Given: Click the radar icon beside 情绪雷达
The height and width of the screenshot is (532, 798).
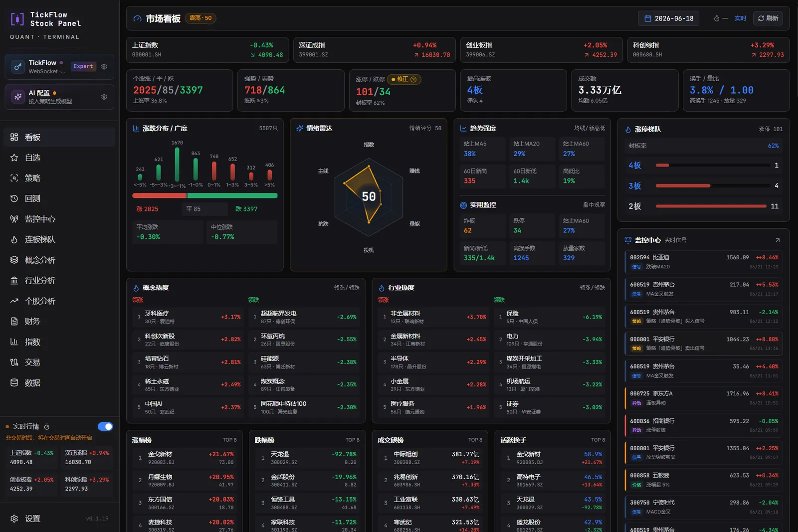Looking at the screenshot, I should click(x=300, y=128).
